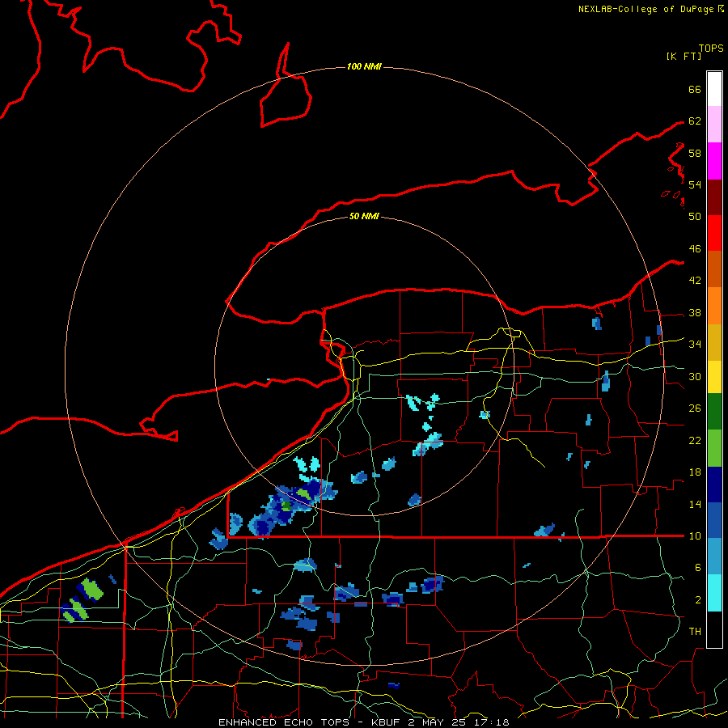Click the dark green 30 kft legend swatch

tap(714, 412)
